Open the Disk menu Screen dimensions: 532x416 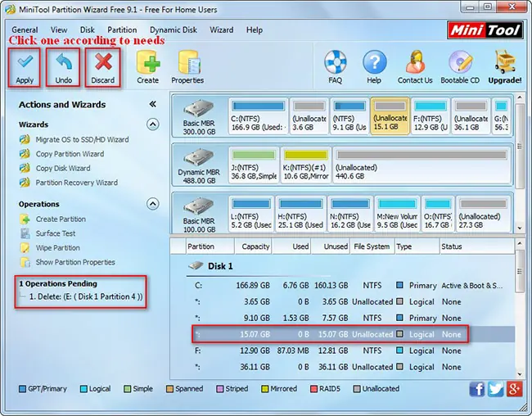(88, 29)
